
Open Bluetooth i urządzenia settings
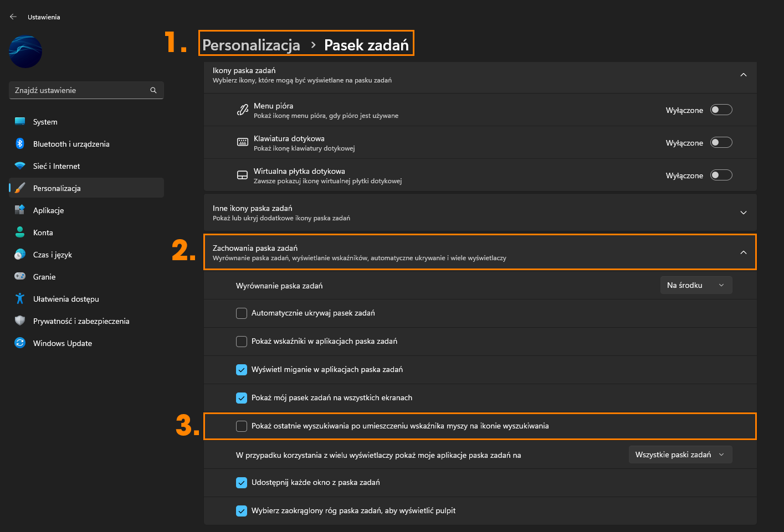86,143
